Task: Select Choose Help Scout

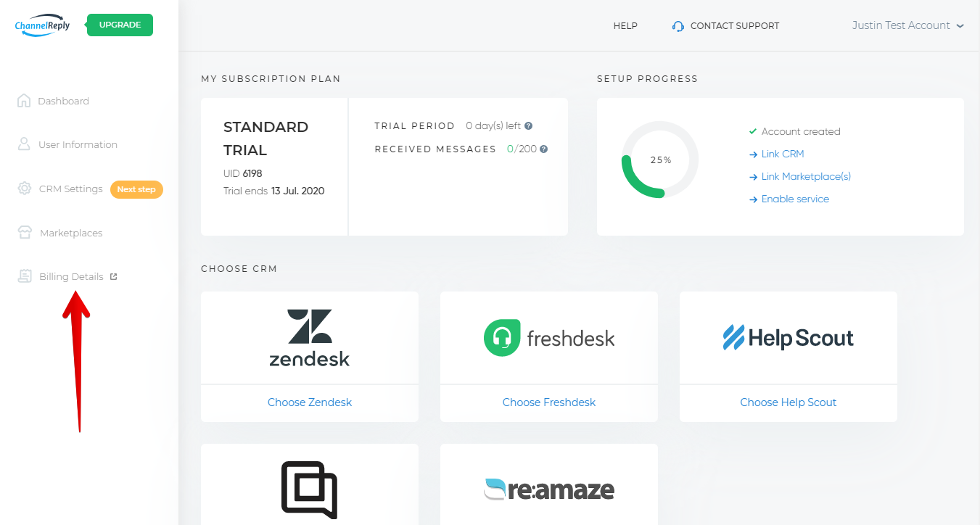Action: coord(788,402)
